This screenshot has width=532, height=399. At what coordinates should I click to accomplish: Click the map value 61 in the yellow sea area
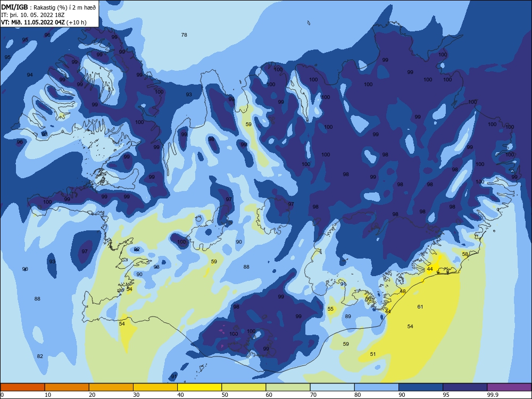click(420, 307)
